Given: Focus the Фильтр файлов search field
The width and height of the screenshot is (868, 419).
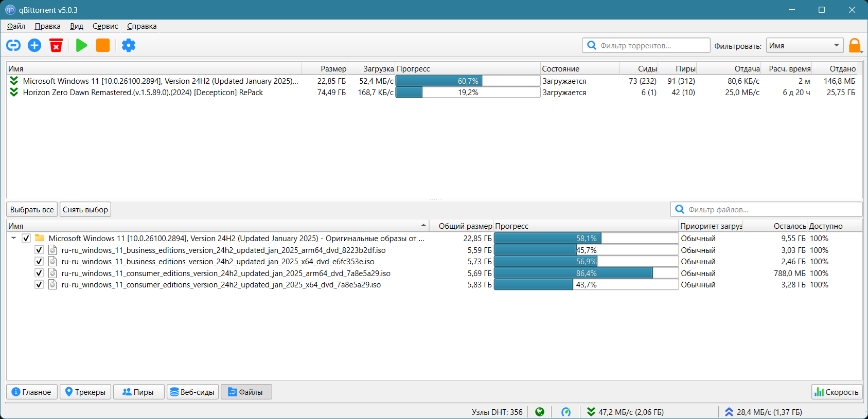Looking at the screenshot, I should (767, 209).
